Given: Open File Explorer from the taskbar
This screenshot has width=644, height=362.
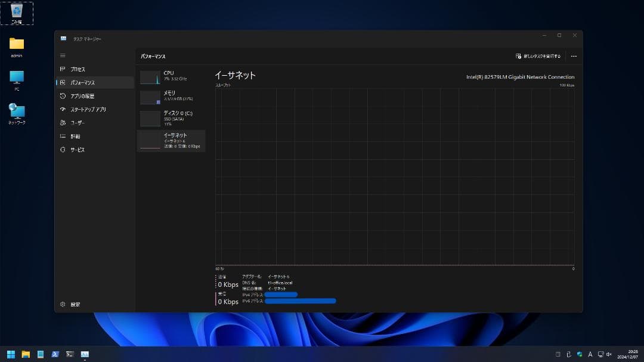Looking at the screenshot, I should tap(26, 354).
